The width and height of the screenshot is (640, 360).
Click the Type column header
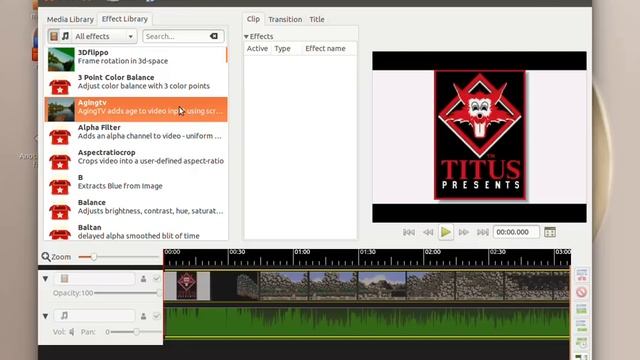point(282,49)
